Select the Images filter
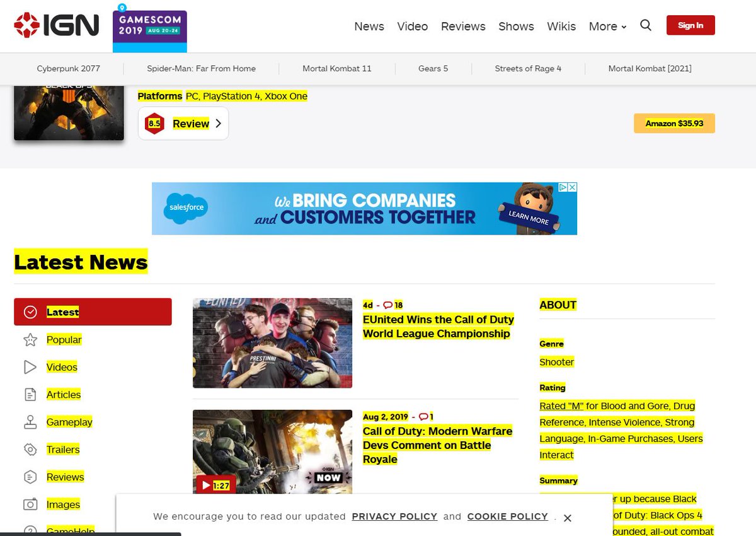Screen dimensions: 756x536 63,504
